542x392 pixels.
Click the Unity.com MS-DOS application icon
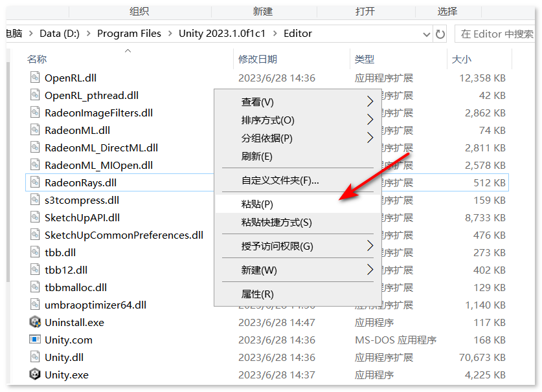(35, 339)
